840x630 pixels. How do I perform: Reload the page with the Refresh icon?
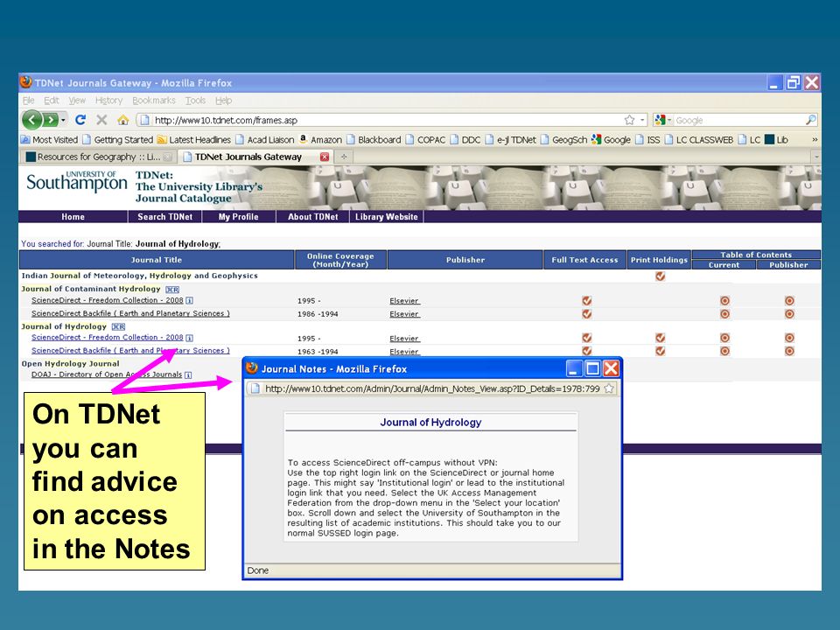tap(80, 120)
